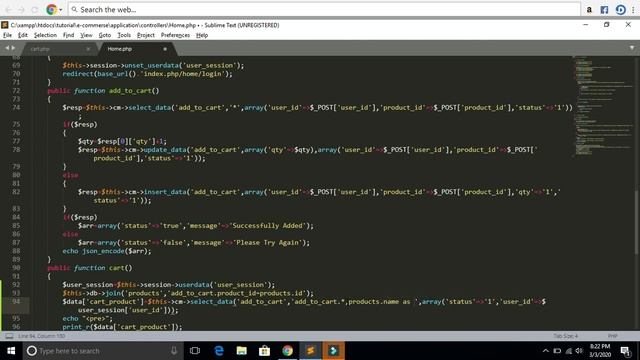The height and width of the screenshot is (360, 640).
Task: Open the Amazon extension icon
Action: pos(589,9)
